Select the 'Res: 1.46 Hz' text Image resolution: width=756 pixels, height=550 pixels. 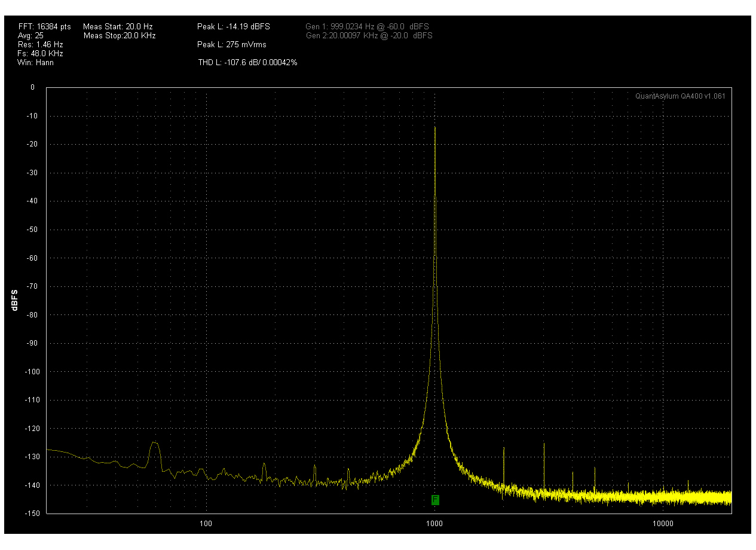point(40,45)
